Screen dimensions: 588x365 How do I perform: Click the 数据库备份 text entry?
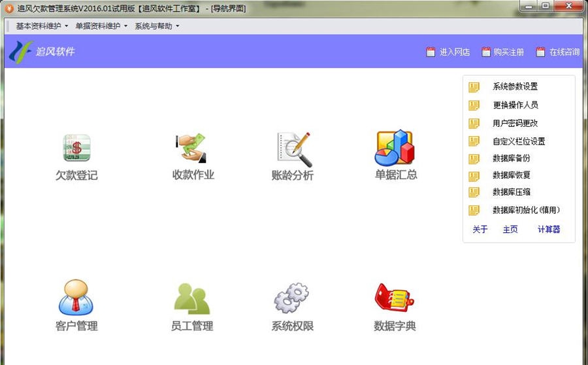pos(511,158)
